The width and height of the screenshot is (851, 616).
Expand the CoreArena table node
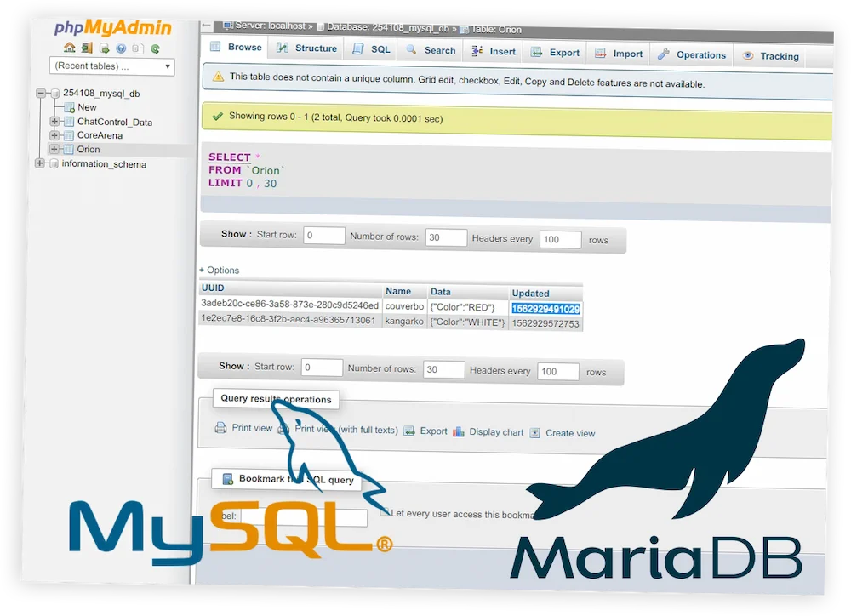(54, 134)
